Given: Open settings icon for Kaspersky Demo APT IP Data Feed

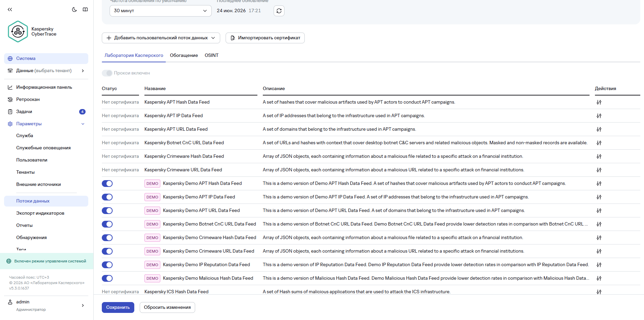Looking at the screenshot, I should [599, 197].
